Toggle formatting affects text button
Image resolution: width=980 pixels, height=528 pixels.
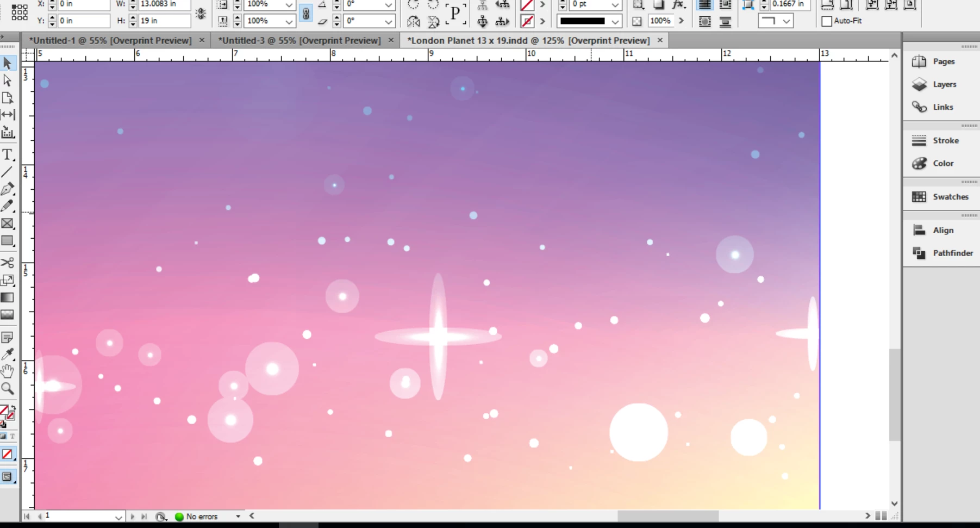pos(12,437)
